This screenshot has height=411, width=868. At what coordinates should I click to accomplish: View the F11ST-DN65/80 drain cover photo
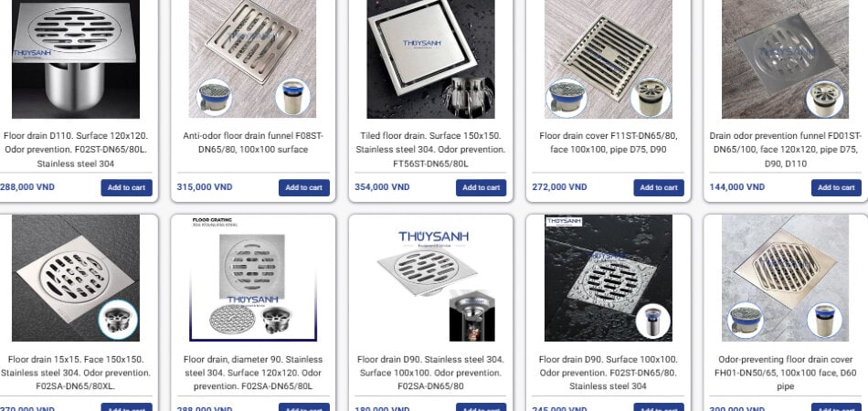point(609,58)
